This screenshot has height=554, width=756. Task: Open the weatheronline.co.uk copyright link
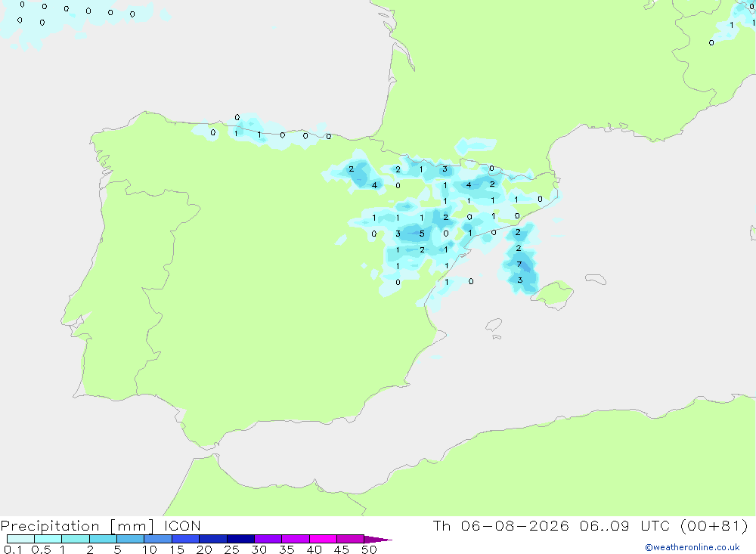[x=692, y=547]
